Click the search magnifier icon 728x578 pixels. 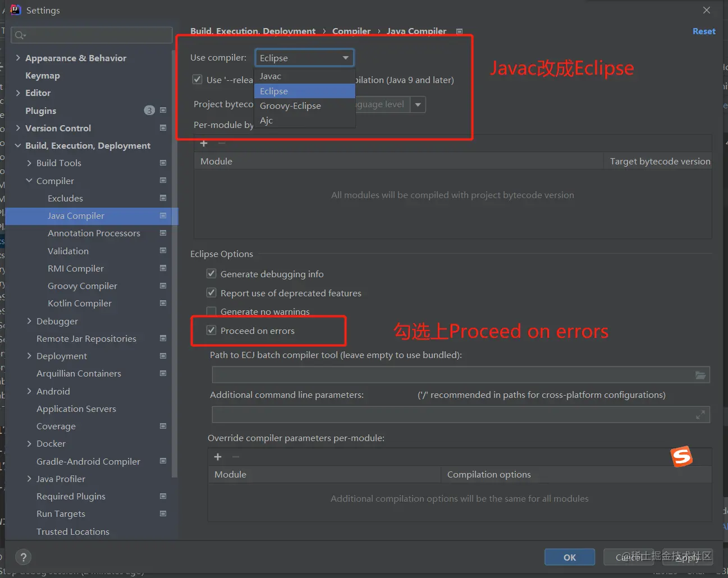tap(20, 35)
